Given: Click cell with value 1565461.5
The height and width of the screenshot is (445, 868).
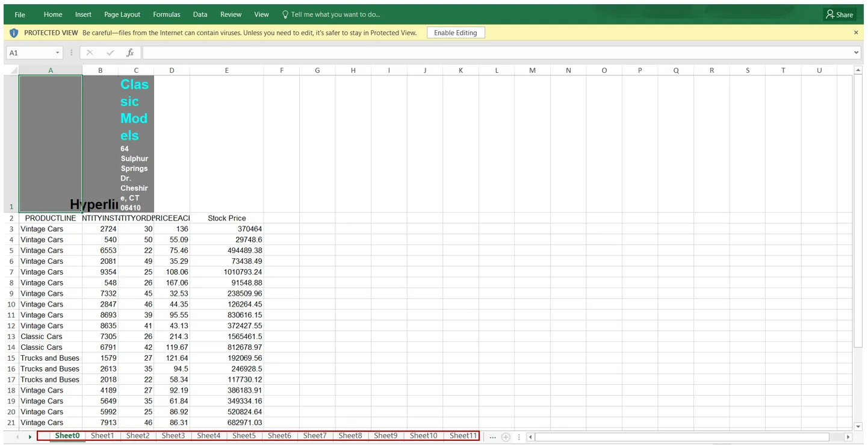Looking at the screenshot, I should 227,337.
